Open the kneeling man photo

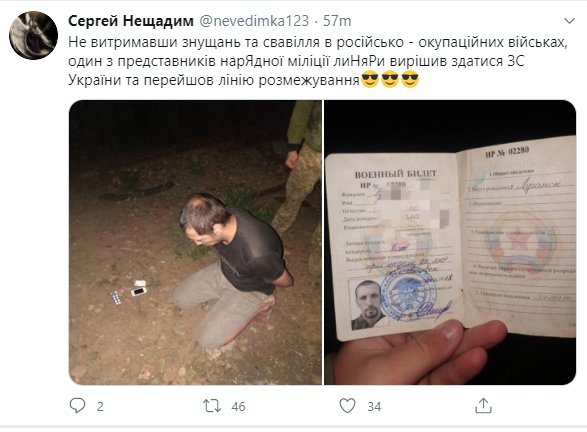tap(195, 242)
